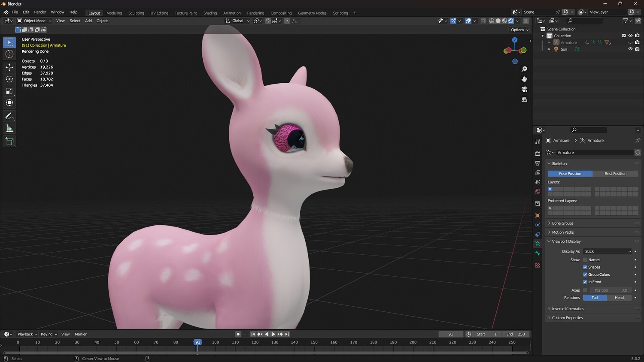
Task: Switch to material preview shading
Action: (504, 21)
